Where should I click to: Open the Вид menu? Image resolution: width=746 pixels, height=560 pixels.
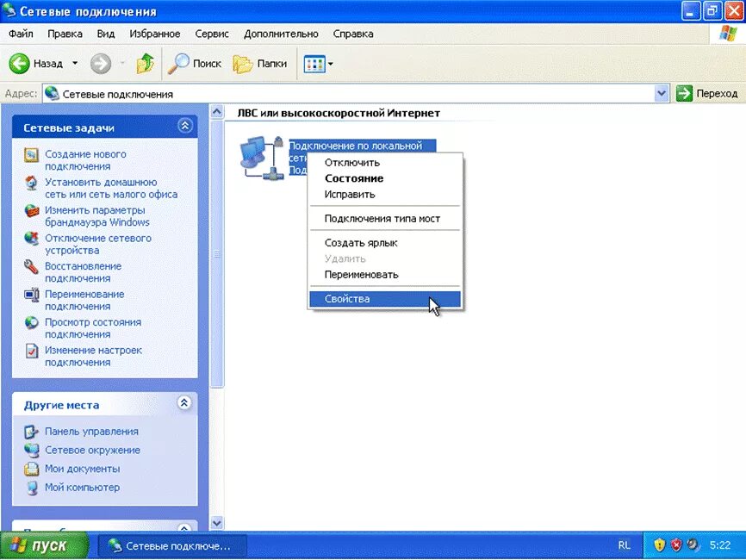(106, 34)
